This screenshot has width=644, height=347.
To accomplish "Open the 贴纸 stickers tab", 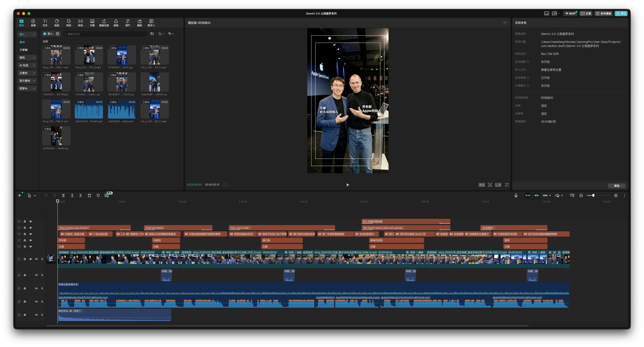I will [x=57, y=23].
